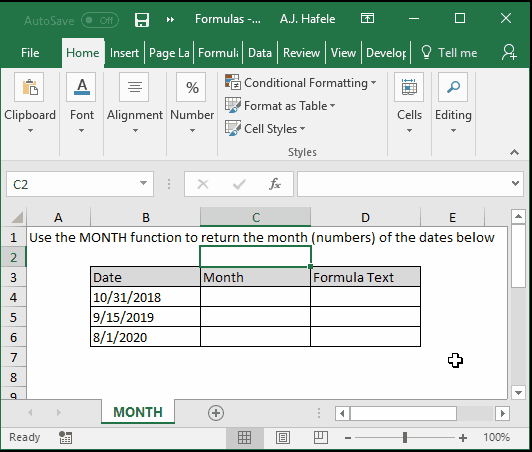Viewport: 532px width, 452px height.
Task: Select column A header
Action: [x=58, y=217]
